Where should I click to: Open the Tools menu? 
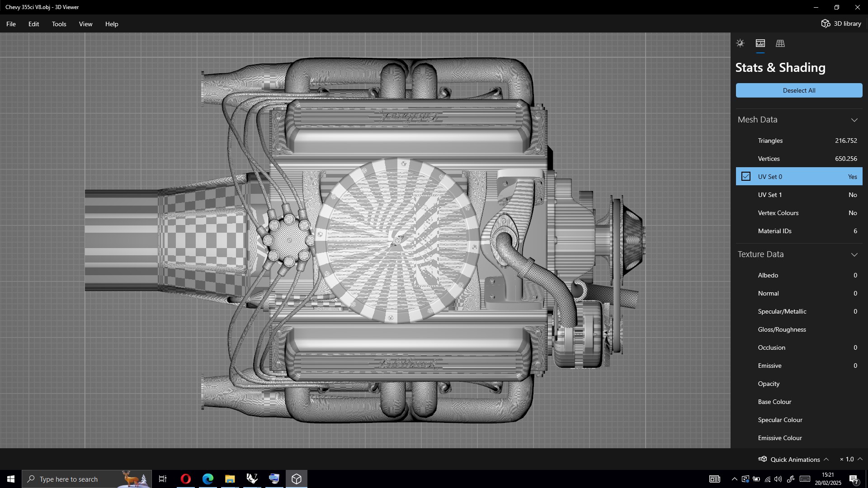(59, 24)
